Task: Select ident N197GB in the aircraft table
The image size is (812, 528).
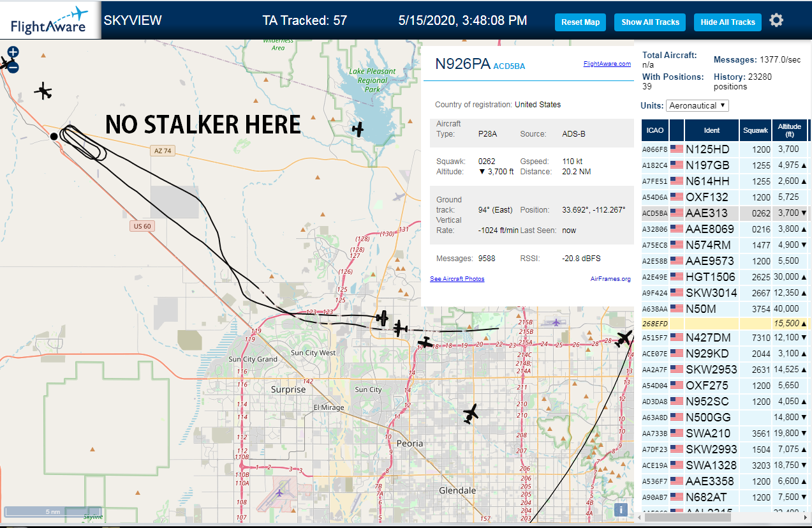Action: click(x=707, y=165)
